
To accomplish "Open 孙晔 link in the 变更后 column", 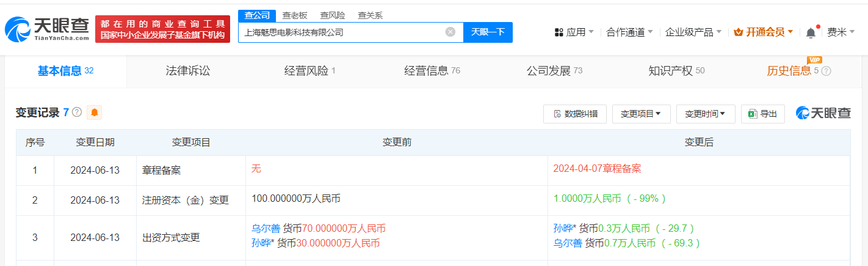I will coord(563,228).
